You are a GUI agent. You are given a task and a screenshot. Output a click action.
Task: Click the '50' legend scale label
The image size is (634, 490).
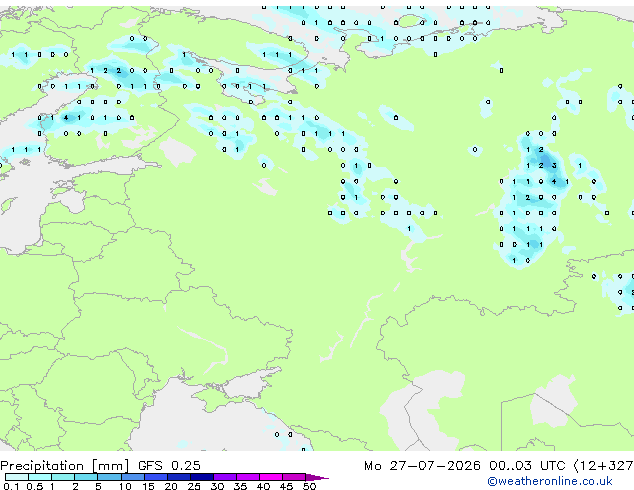point(309,486)
